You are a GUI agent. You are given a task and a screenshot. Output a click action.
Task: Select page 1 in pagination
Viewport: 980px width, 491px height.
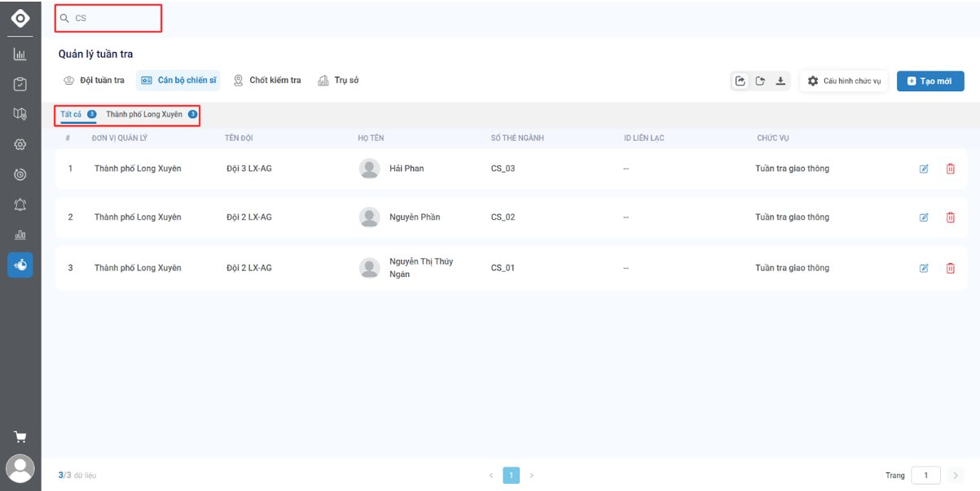(512, 475)
